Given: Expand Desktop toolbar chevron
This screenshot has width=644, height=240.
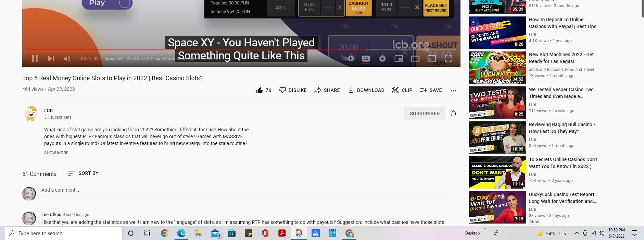Looking at the screenshot, I should click(x=484, y=228).
